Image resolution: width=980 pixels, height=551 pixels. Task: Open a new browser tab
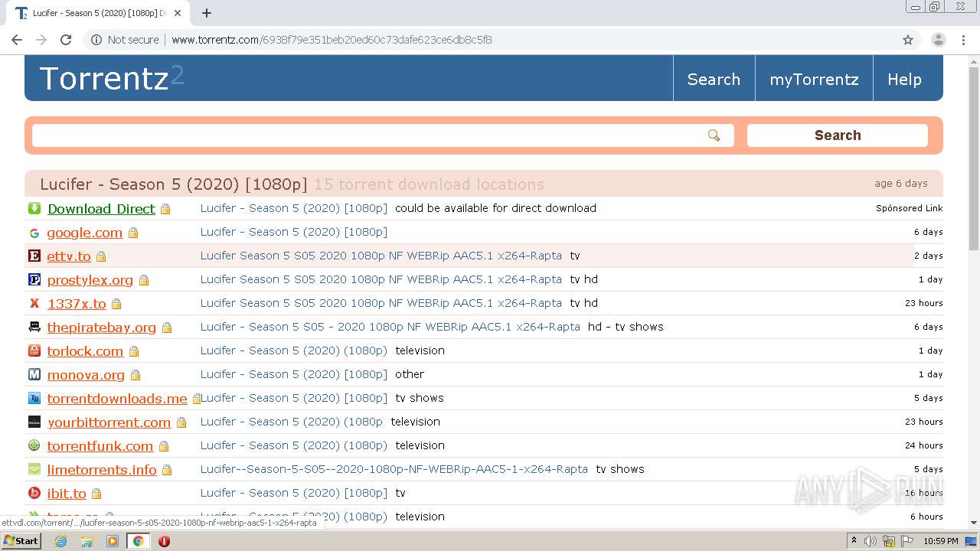207,13
